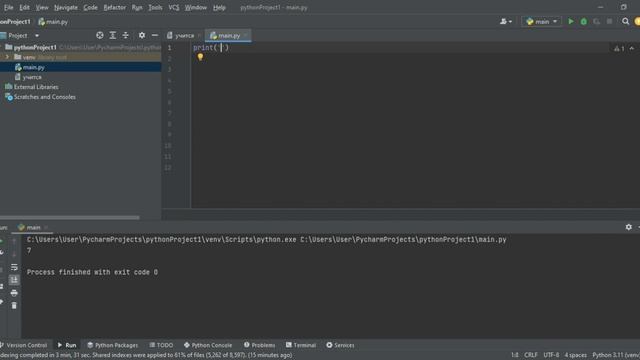Switch to the учитея editor tab
The image size is (640, 360).
click(184, 36)
